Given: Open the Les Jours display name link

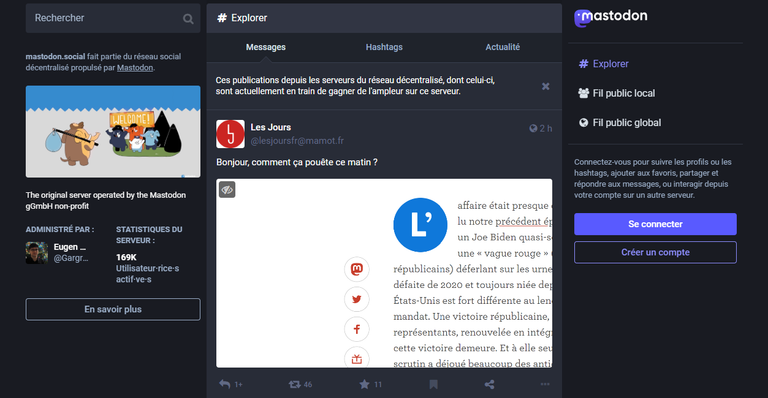Looking at the screenshot, I should pos(271,127).
